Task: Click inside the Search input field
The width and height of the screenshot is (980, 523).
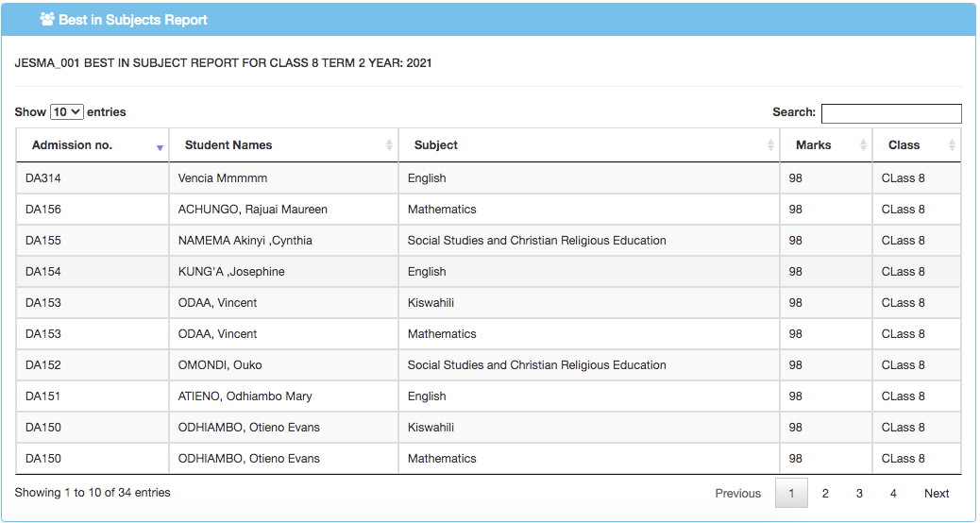Action: tap(890, 113)
